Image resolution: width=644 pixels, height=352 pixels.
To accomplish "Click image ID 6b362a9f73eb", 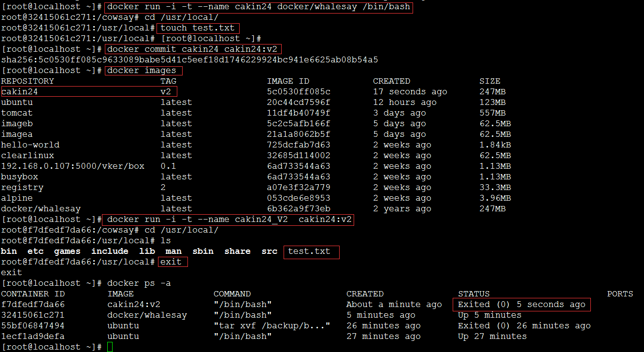I will [x=299, y=209].
